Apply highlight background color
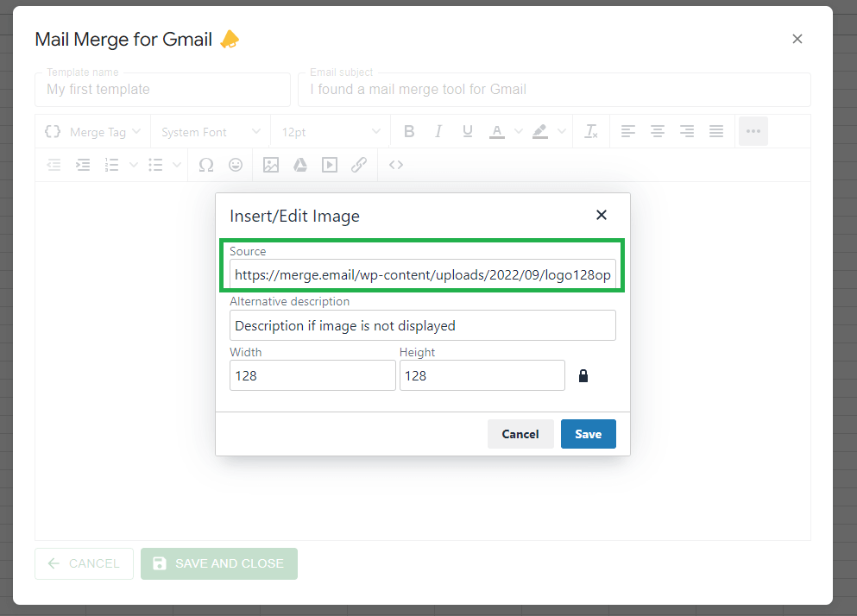This screenshot has width=857, height=616. (x=540, y=131)
